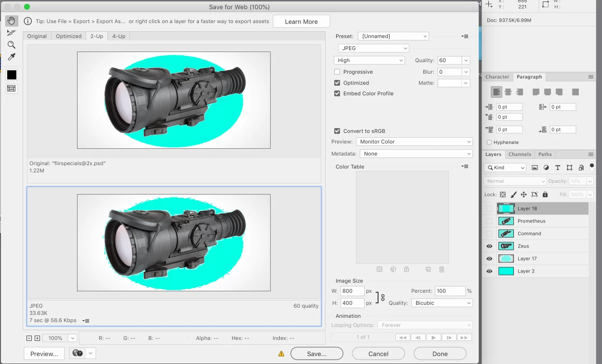The width and height of the screenshot is (602, 364).
Task: Hide Layer 2 visibility eye
Action: tap(489, 271)
